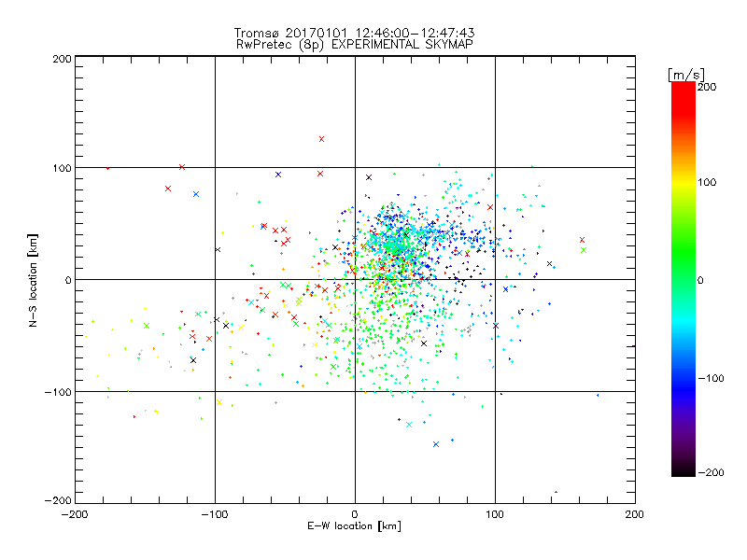Screen dimensions: 747x560
Task: Click the colorbar label '100'
Action: [x=707, y=182]
